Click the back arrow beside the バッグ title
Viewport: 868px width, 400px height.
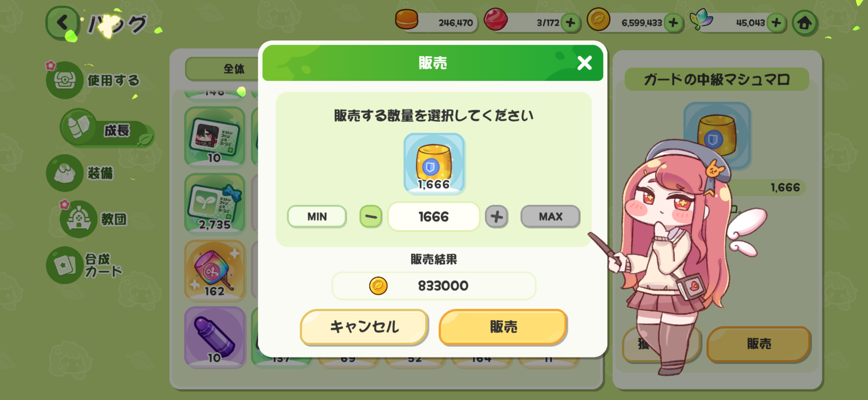(62, 23)
